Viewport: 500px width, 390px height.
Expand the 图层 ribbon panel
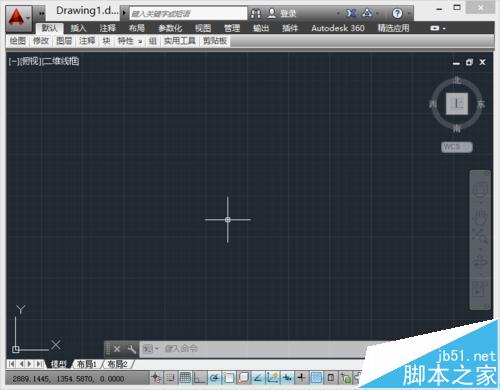click(x=64, y=41)
